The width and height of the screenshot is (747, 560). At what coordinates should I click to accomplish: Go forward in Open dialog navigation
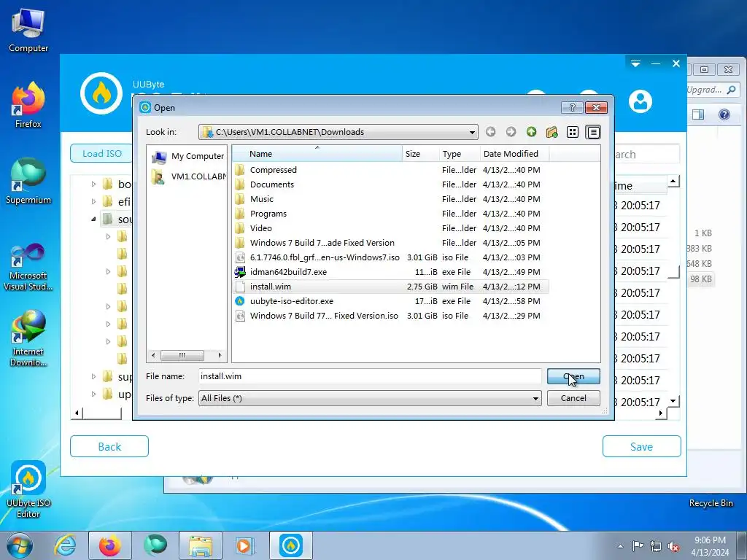511,132
